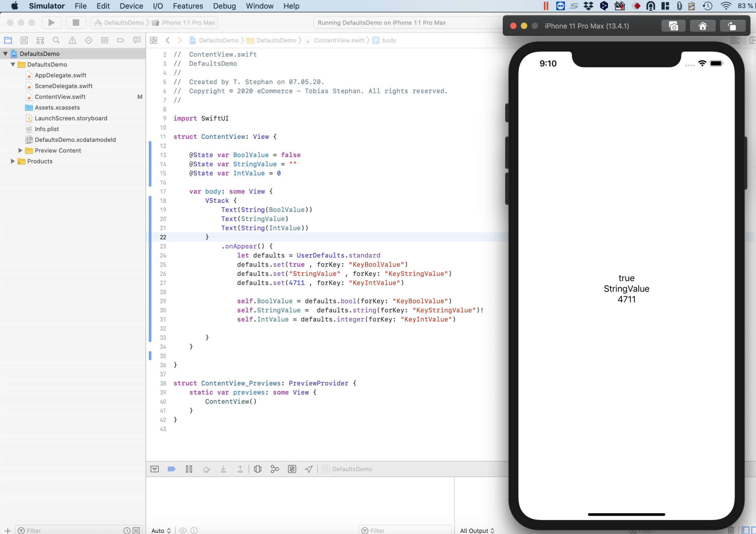Expand the Products folder
This screenshot has width=756, height=534.
coord(13,161)
